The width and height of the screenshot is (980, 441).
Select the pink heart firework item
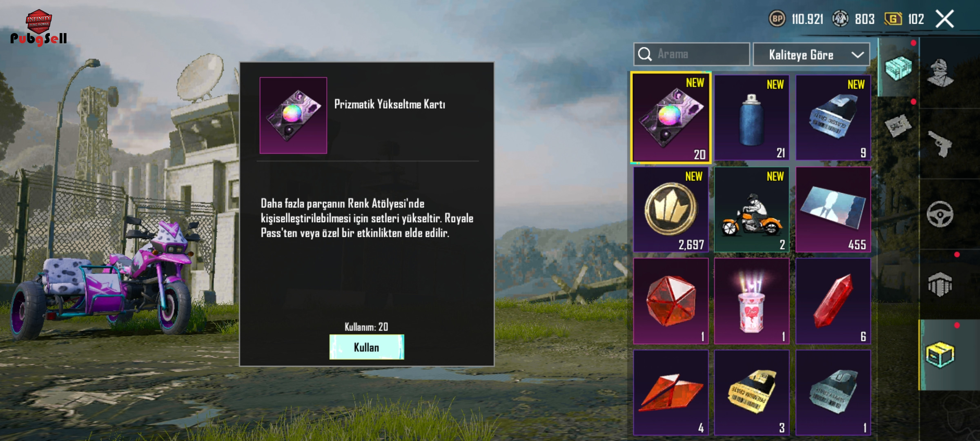click(752, 301)
